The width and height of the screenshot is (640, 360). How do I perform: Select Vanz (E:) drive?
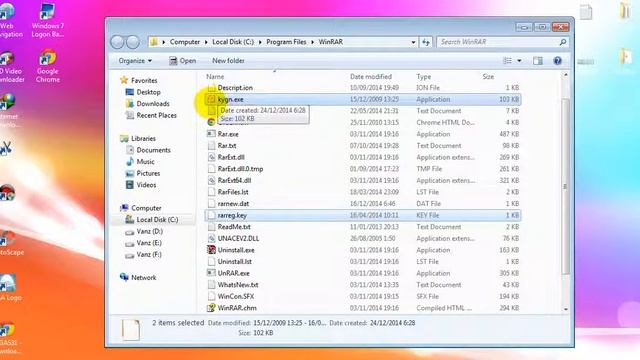click(x=143, y=243)
